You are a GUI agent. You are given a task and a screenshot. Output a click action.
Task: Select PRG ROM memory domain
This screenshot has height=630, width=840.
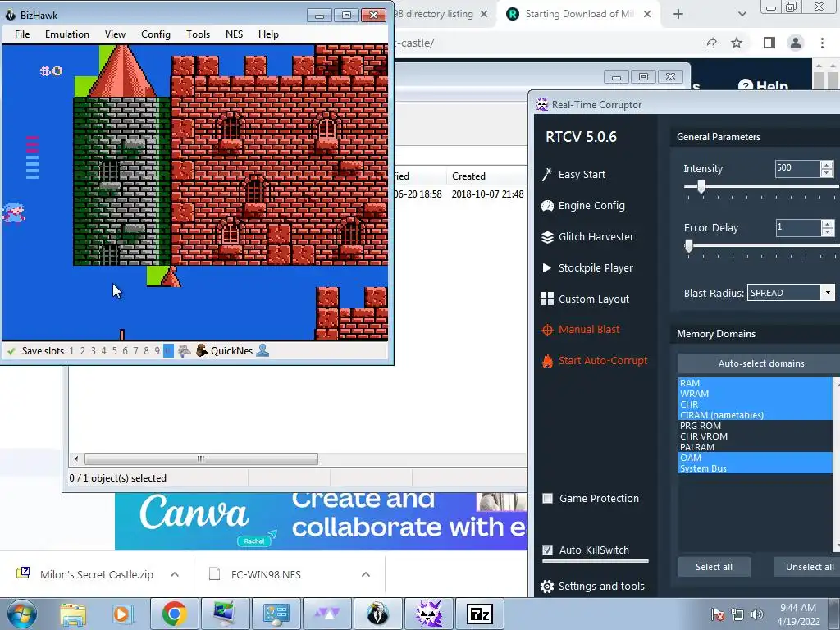pos(755,426)
